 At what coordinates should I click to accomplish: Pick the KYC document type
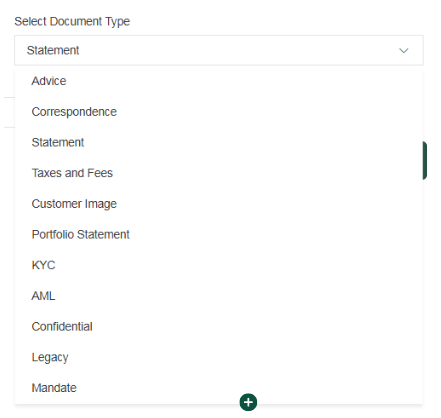click(43, 265)
